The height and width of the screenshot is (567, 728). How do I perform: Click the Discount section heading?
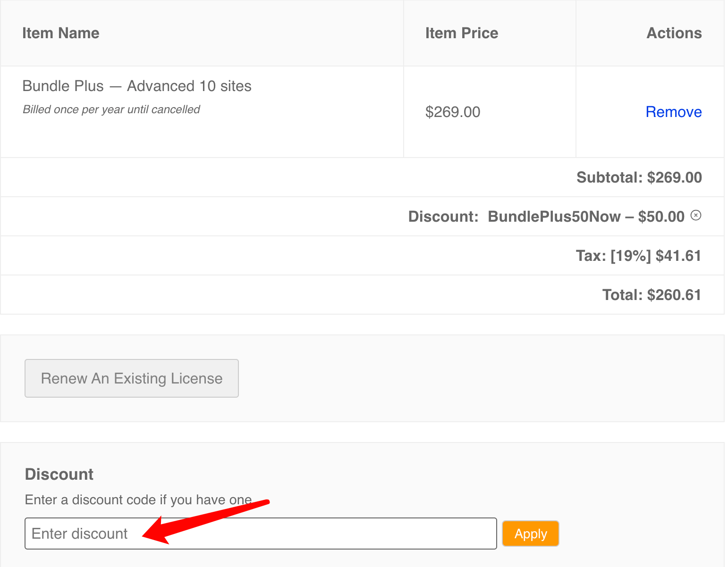point(59,474)
